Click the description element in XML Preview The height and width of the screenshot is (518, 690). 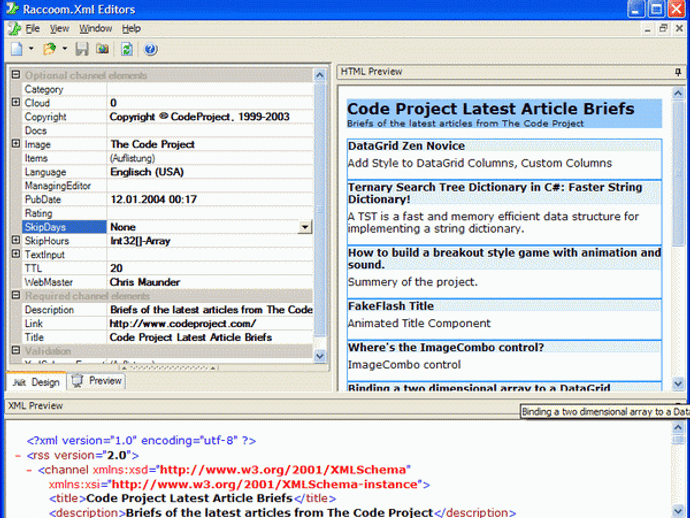(x=282, y=512)
